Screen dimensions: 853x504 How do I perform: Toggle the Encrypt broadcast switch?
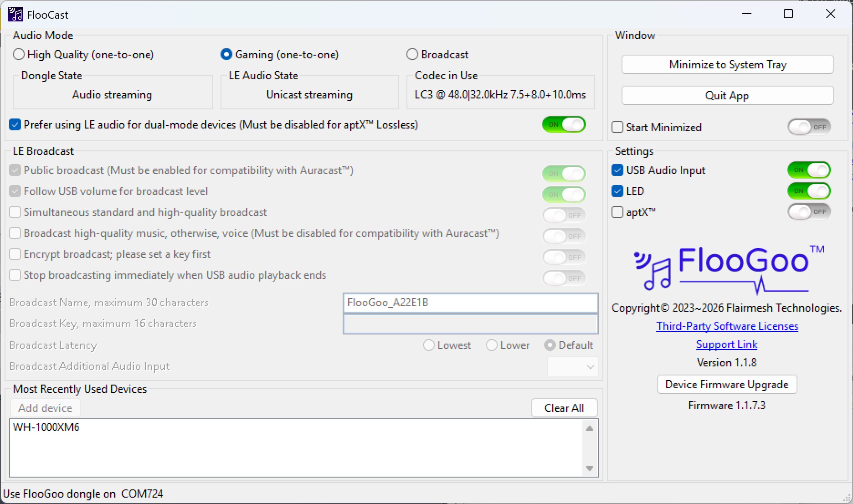pos(564,257)
